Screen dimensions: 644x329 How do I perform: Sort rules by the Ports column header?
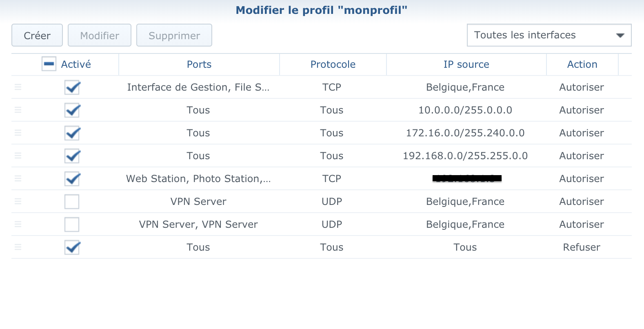coord(199,64)
